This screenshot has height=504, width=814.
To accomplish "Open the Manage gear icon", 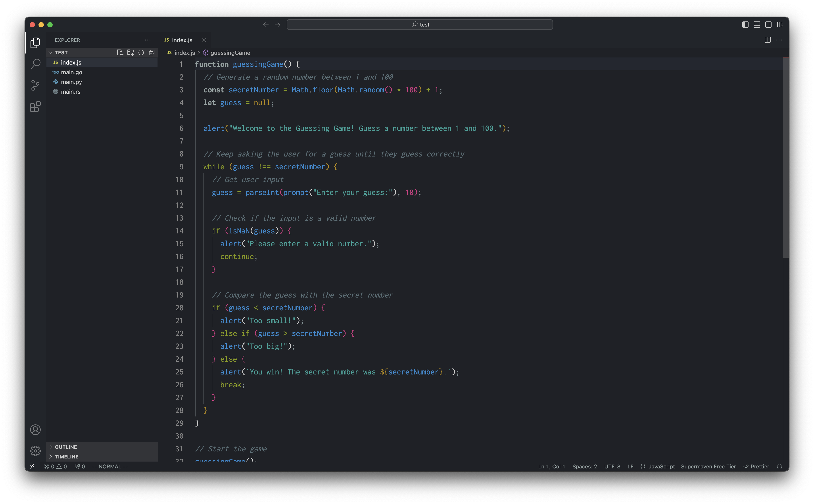I will [x=35, y=451].
